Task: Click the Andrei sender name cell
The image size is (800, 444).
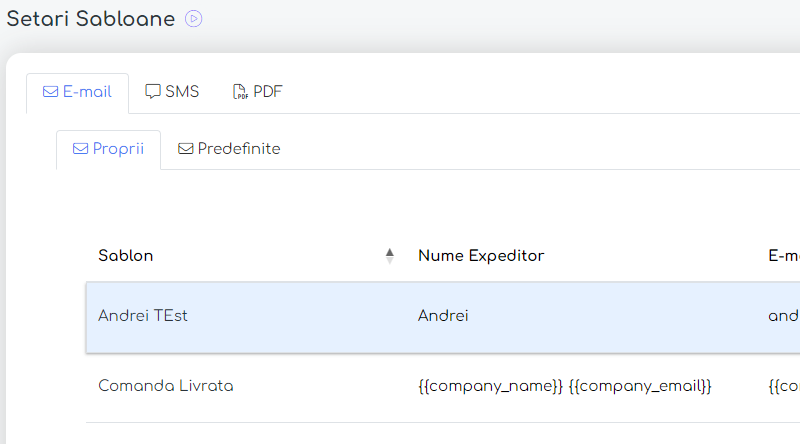Action: click(x=443, y=316)
